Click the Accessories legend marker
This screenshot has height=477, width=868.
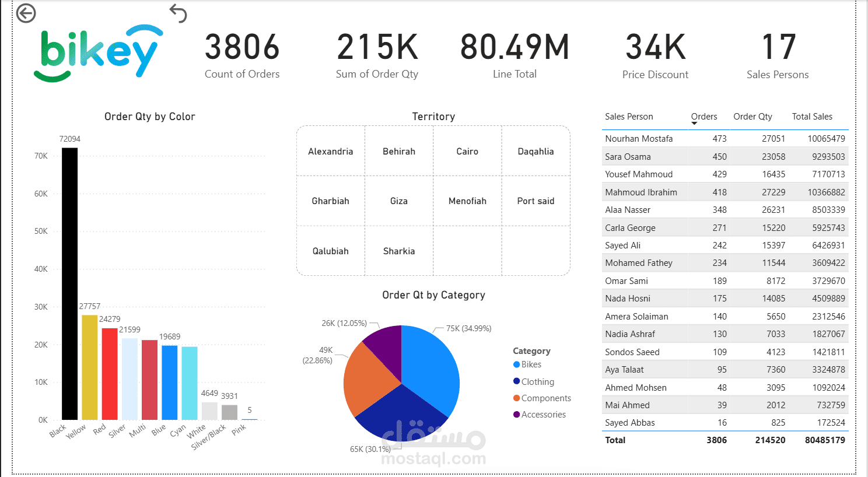[x=516, y=415]
